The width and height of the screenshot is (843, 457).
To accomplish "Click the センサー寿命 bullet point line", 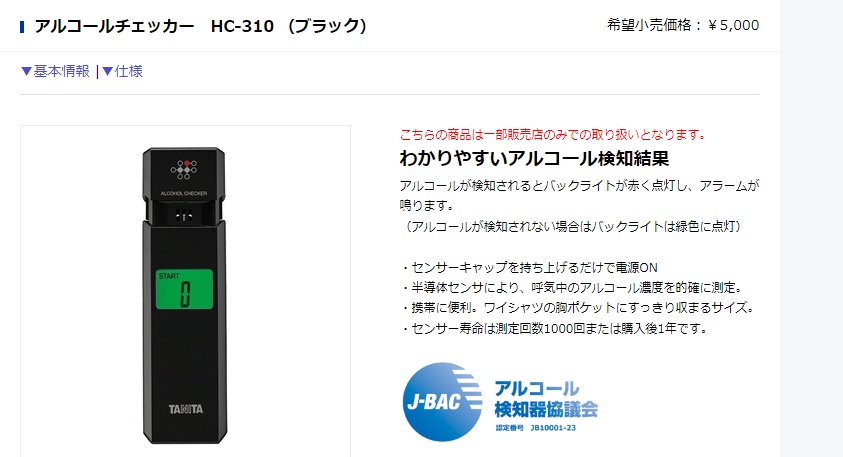I will [554, 328].
